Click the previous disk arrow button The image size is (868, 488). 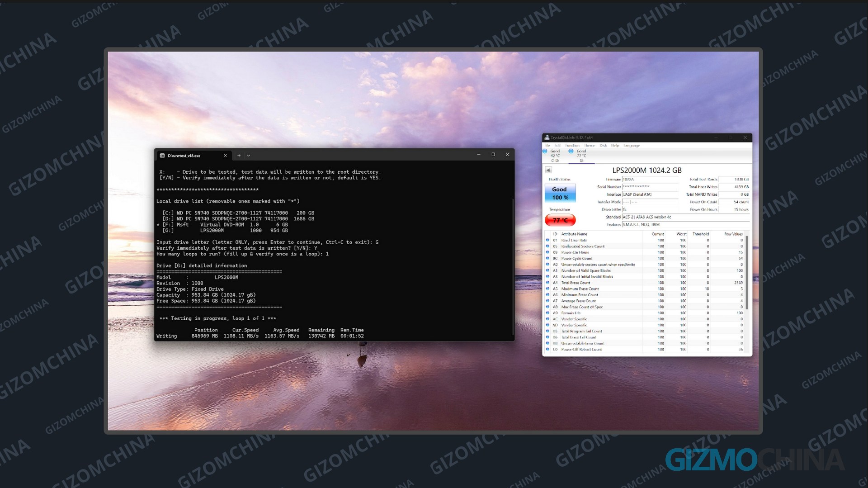click(548, 170)
